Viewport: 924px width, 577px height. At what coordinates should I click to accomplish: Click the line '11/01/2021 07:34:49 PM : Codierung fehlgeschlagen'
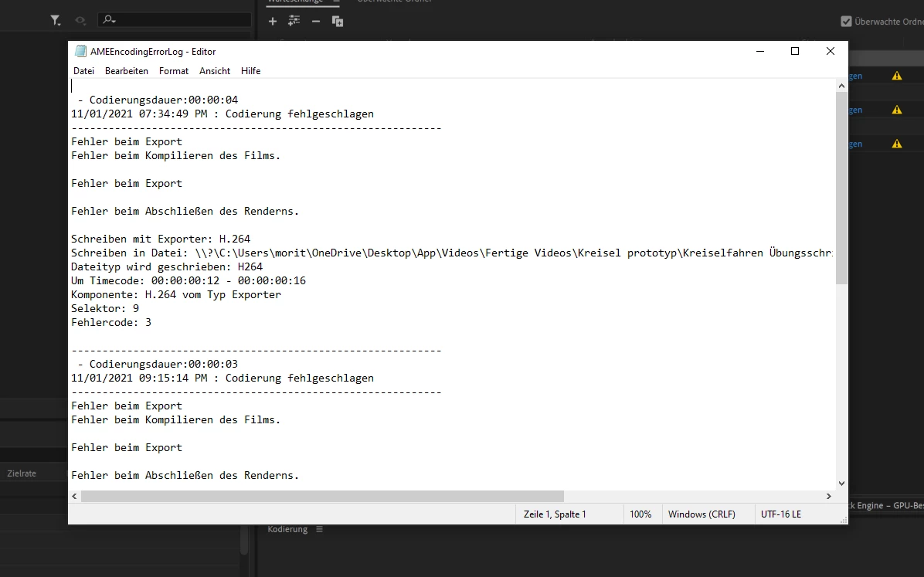point(223,114)
